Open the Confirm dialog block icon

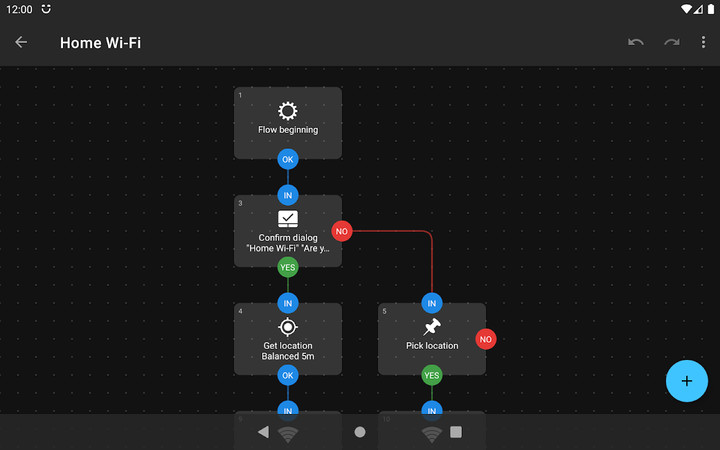tap(288, 219)
